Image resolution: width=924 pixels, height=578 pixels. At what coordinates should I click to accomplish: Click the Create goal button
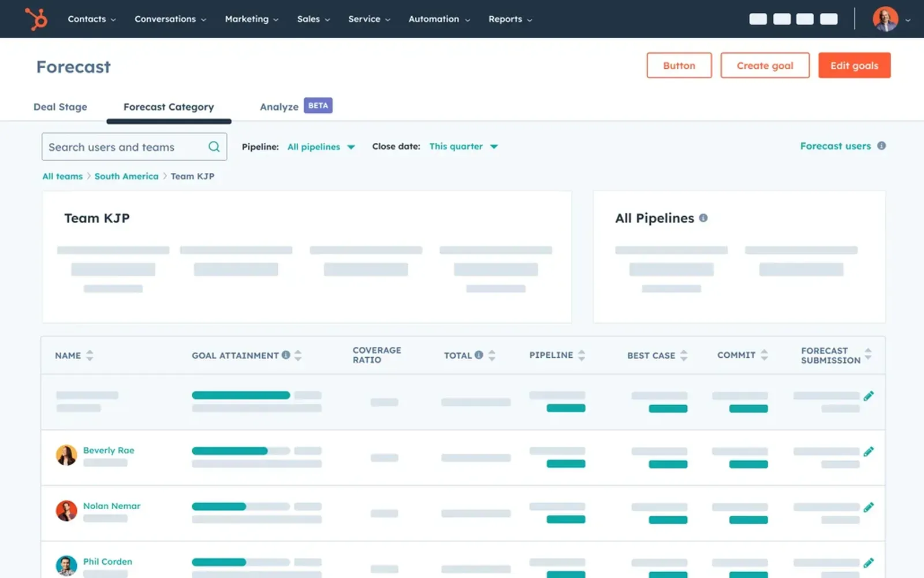click(x=765, y=65)
